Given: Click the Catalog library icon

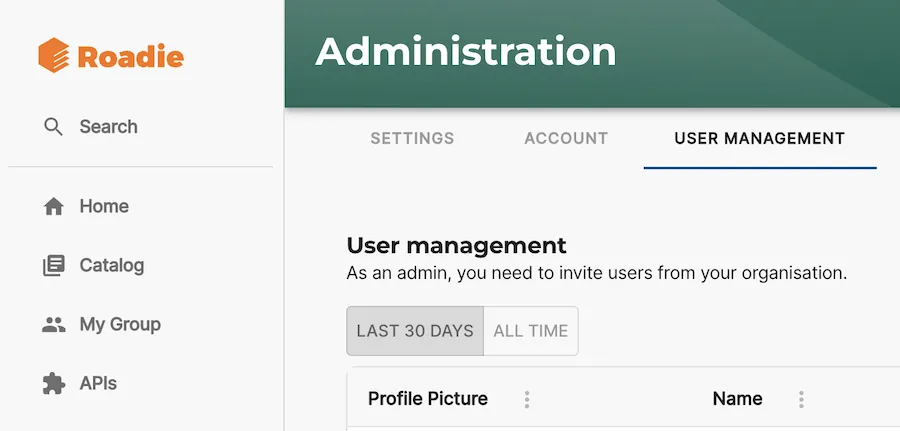Looking at the screenshot, I should pos(54,266).
